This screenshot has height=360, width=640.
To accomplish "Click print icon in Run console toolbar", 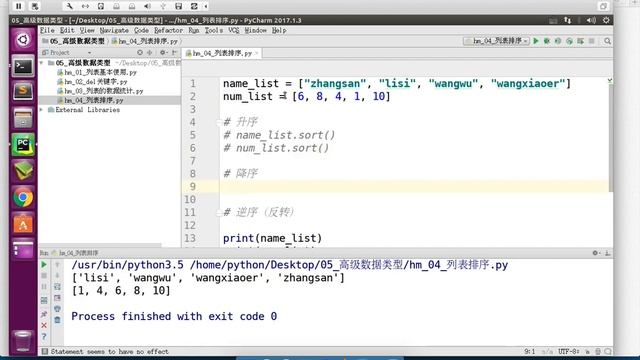I will pos(57,309).
